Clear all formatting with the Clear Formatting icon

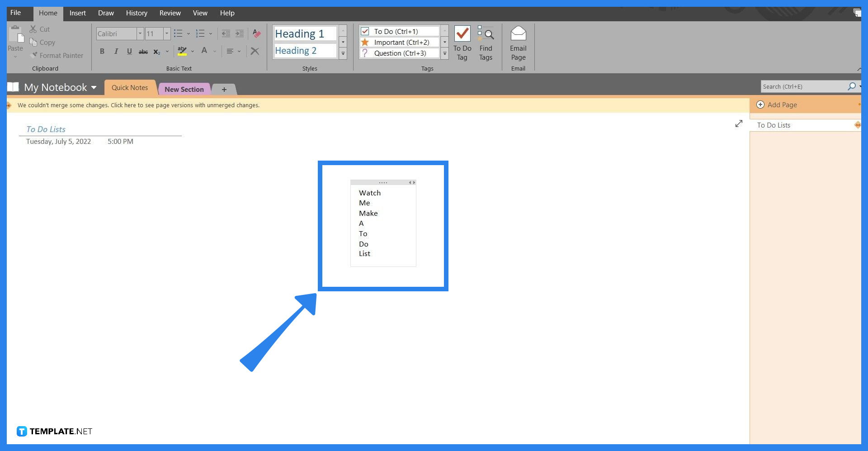pyautogui.click(x=255, y=51)
